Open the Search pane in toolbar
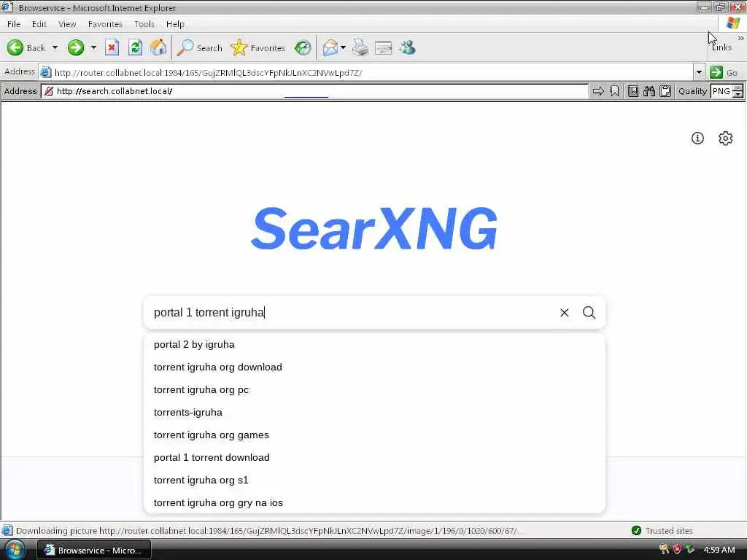The height and width of the screenshot is (560, 747). (199, 47)
